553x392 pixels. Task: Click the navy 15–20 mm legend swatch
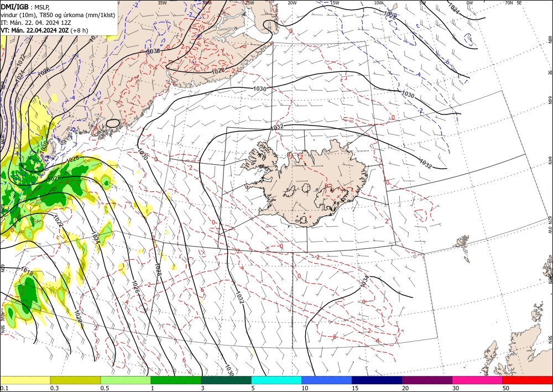click(377, 380)
